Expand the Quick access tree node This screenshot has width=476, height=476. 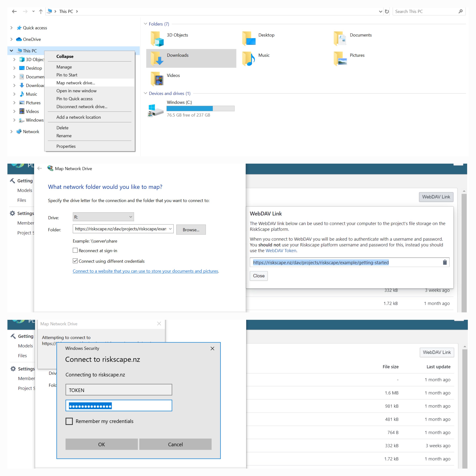(11, 28)
